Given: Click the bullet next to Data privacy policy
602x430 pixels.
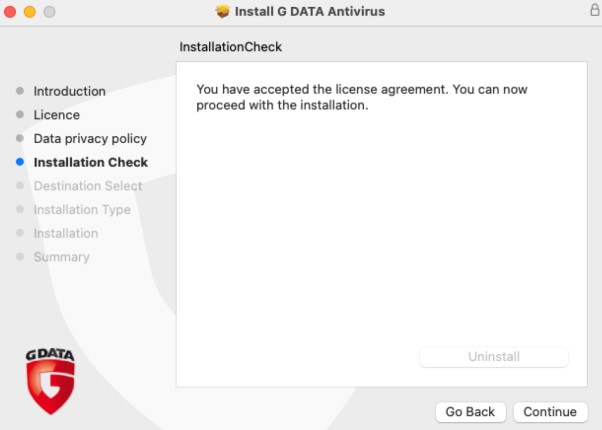Looking at the screenshot, I should click(20, 139).
